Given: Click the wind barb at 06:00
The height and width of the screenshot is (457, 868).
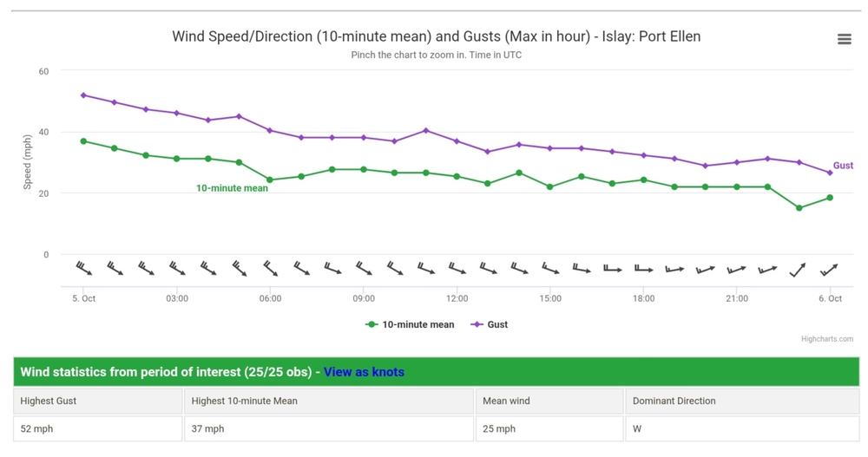Looking at the screenshot, I should 271,268.
